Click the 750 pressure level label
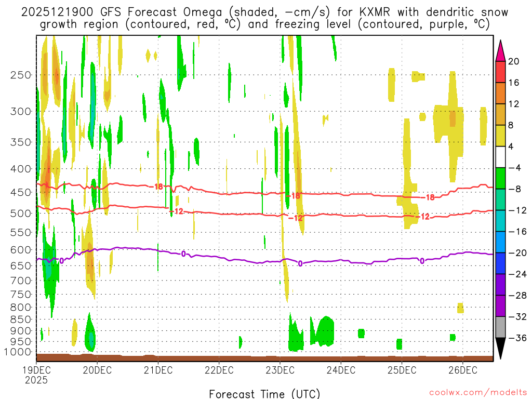This screenshot has width=532, height=399. [x=21, y=295]
